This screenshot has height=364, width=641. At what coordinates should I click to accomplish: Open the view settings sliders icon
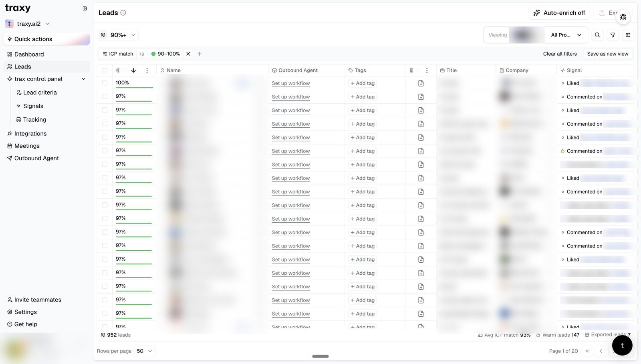point(628,35)
